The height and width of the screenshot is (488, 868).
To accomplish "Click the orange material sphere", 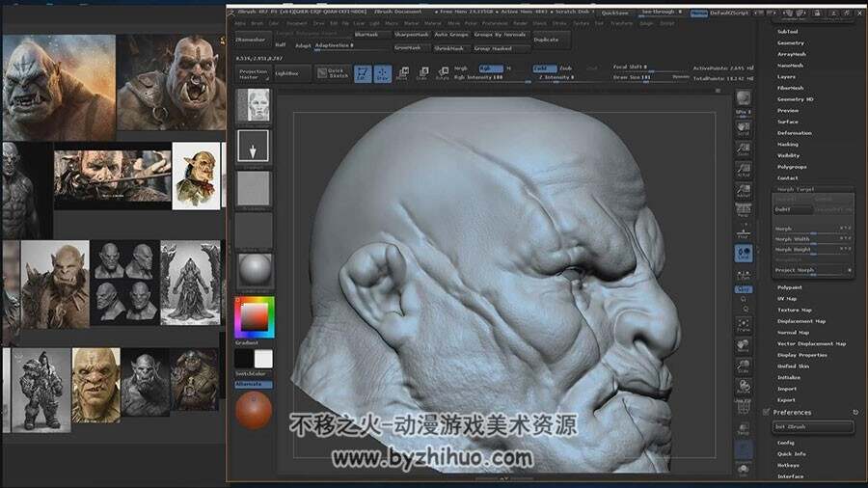I will pos(254,411).
